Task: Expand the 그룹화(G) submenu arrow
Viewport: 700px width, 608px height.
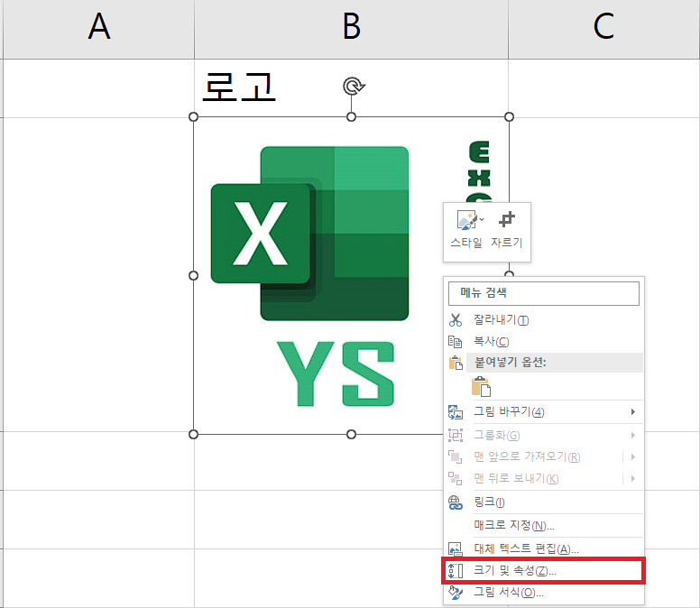Action: 633,435
